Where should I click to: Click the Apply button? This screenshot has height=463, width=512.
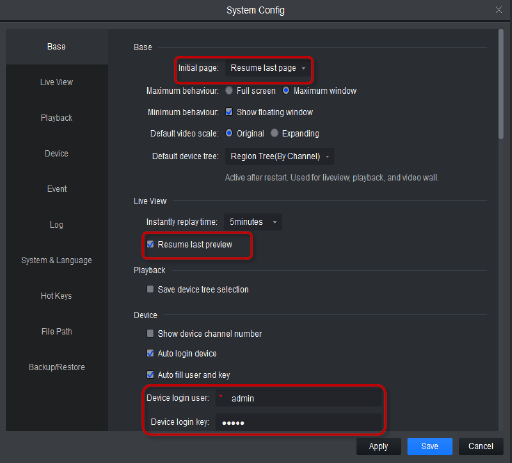pyautogui.click(x=379, y=446)
